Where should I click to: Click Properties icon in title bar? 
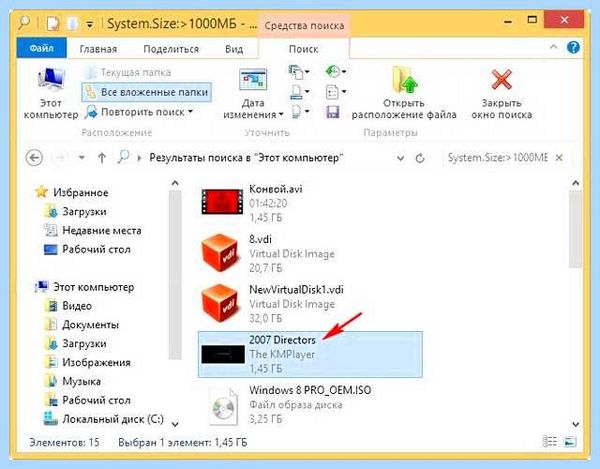pos(53,24)
